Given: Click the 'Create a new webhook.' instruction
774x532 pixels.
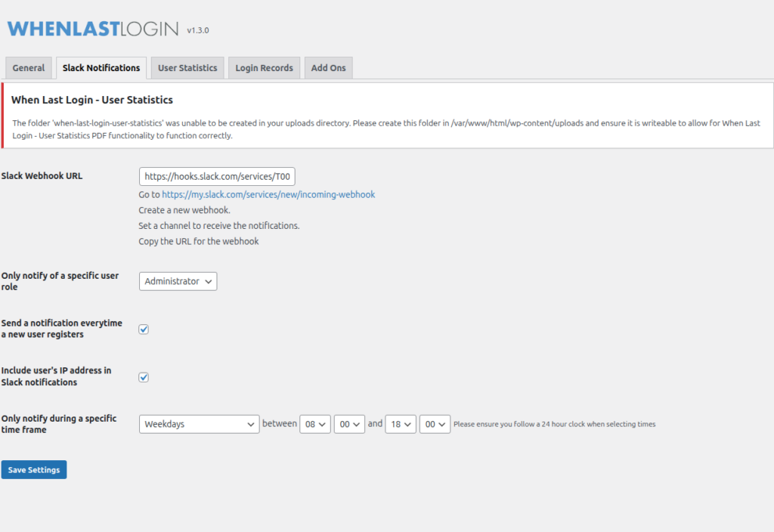Looking at the screenshot, I should (x=184, y=210).
